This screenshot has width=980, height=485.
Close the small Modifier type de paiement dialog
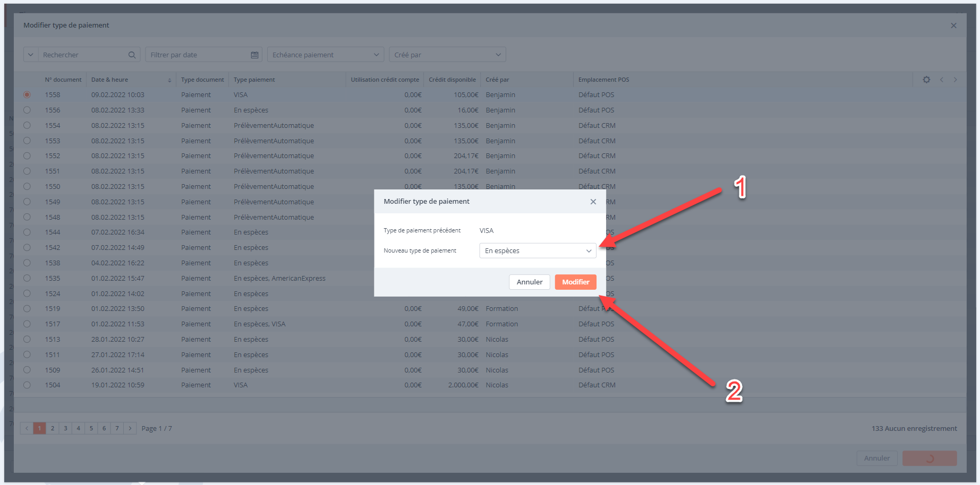click(593, 202)
